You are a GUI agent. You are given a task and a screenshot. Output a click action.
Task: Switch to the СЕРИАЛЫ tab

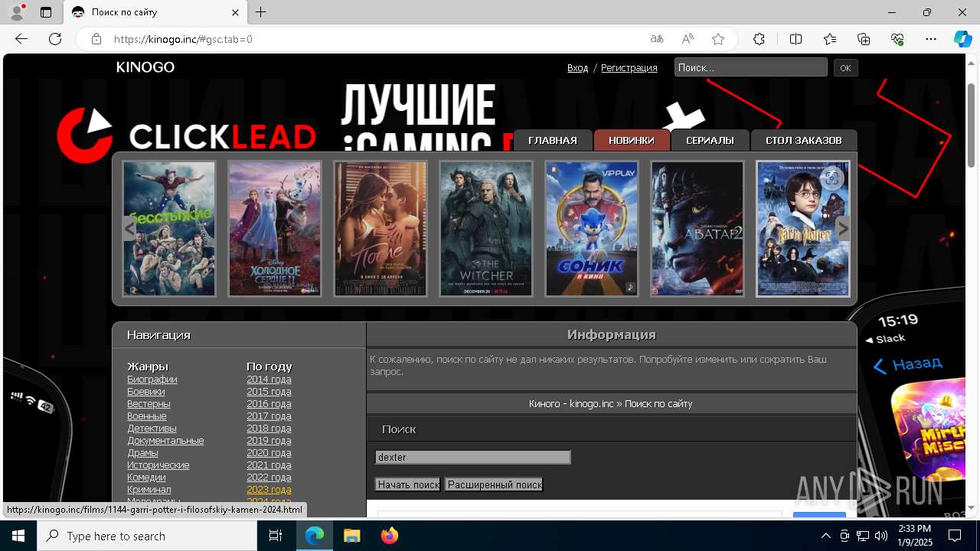[x=710, y=140]
